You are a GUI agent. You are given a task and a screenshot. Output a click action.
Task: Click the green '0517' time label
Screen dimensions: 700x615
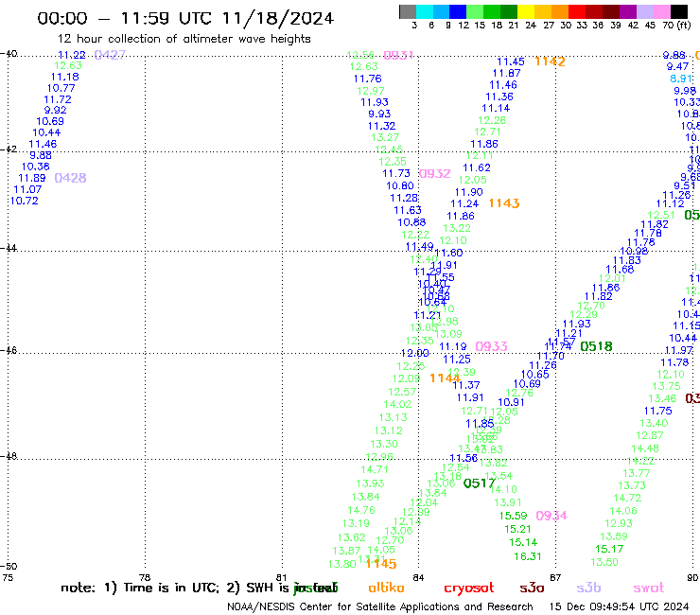(x=479, y=483)
